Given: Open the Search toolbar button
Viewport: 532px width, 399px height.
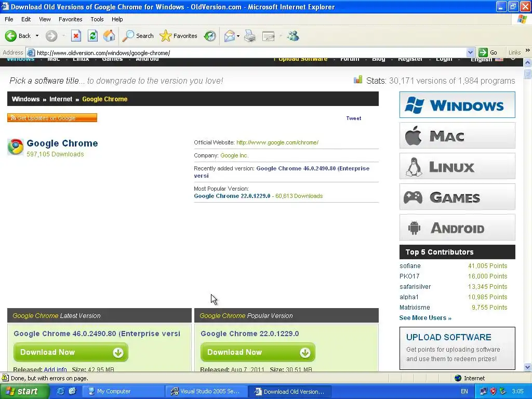Looking at the screenshot, I should click(x=138, y=36).
